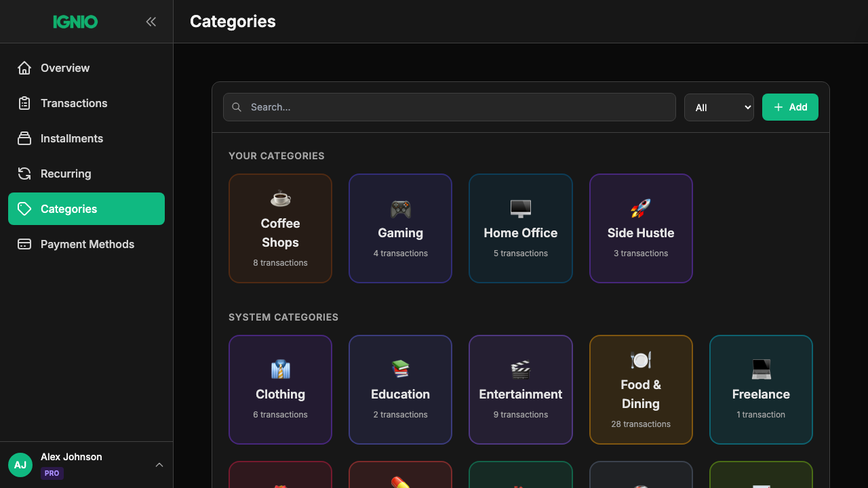Click '1 transaction' under Freelance
Viewport: 868px width, 488px height.
click(x=761, y=415)
